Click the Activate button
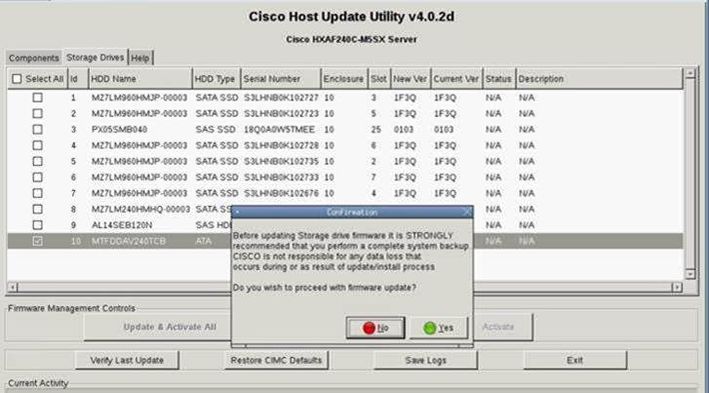The image size is (709, 393). point(503,327)
